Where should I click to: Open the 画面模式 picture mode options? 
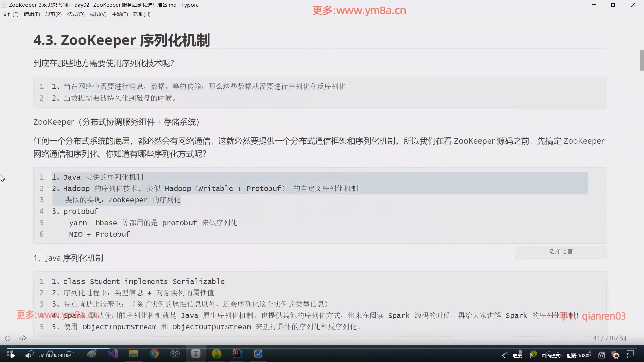tap(551, 356)
